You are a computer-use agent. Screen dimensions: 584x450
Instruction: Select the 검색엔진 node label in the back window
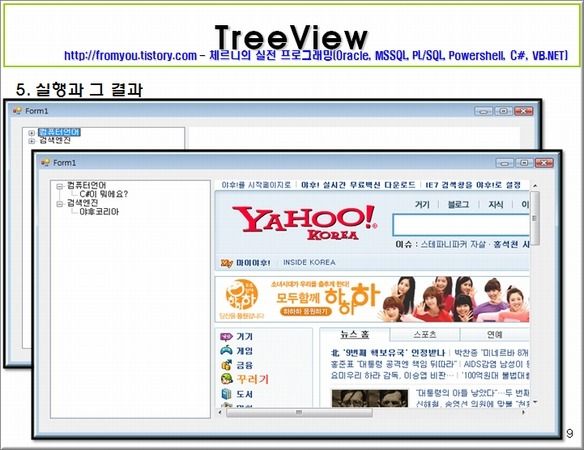click(55, 140)
